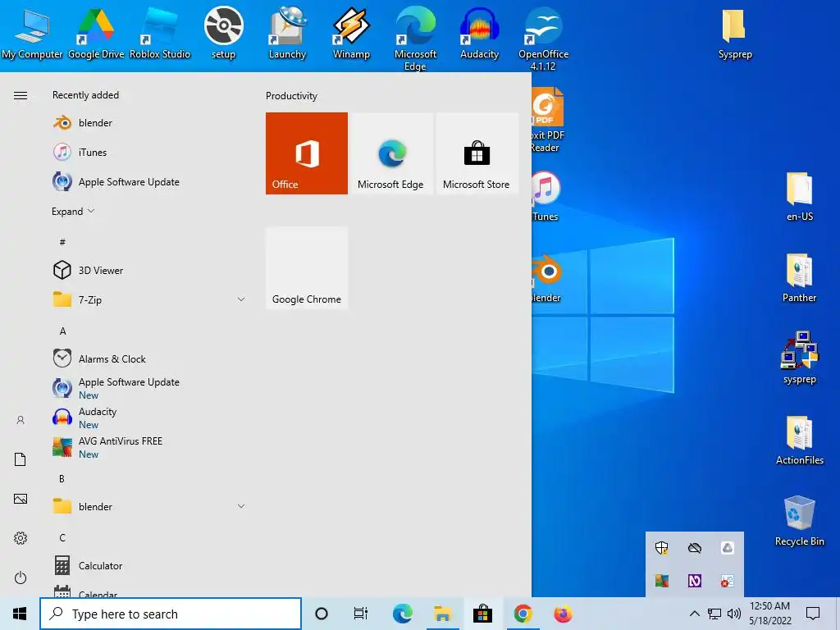Open Settings gear in Start sidebar
This screenshot has width=840, height=630.
(21, 538)
